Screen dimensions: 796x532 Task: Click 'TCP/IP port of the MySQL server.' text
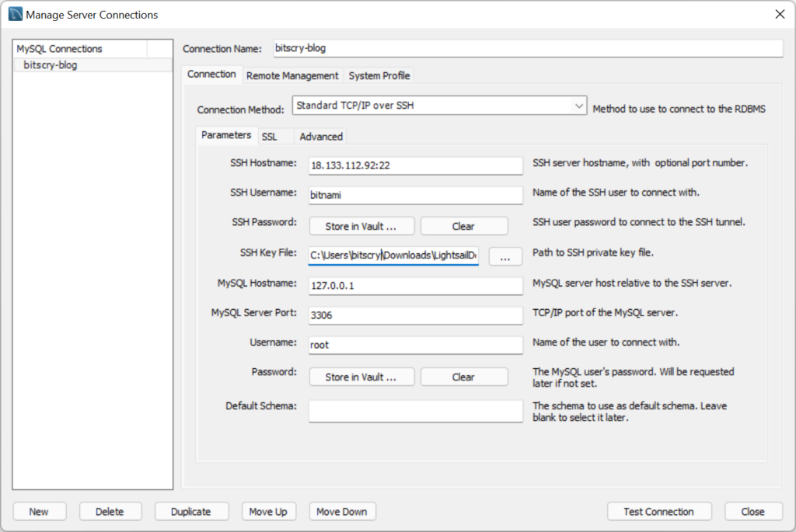605,312
